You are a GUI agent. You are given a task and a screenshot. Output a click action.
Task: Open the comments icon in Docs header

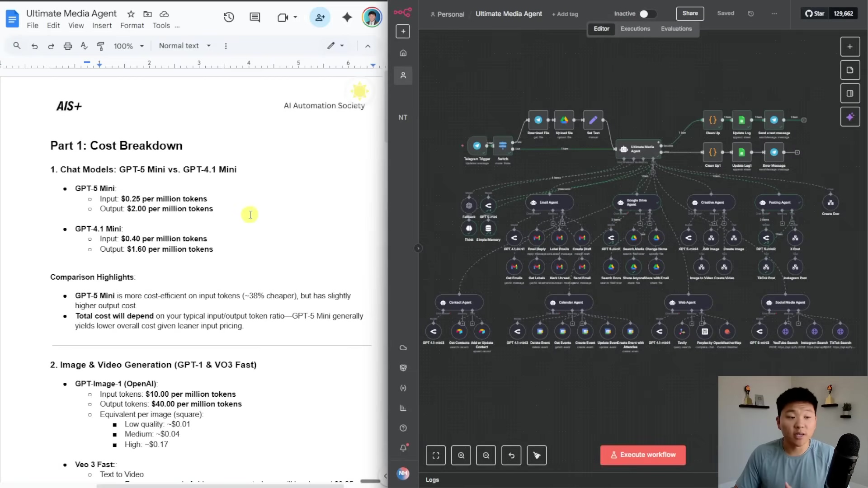click(255, 18)
